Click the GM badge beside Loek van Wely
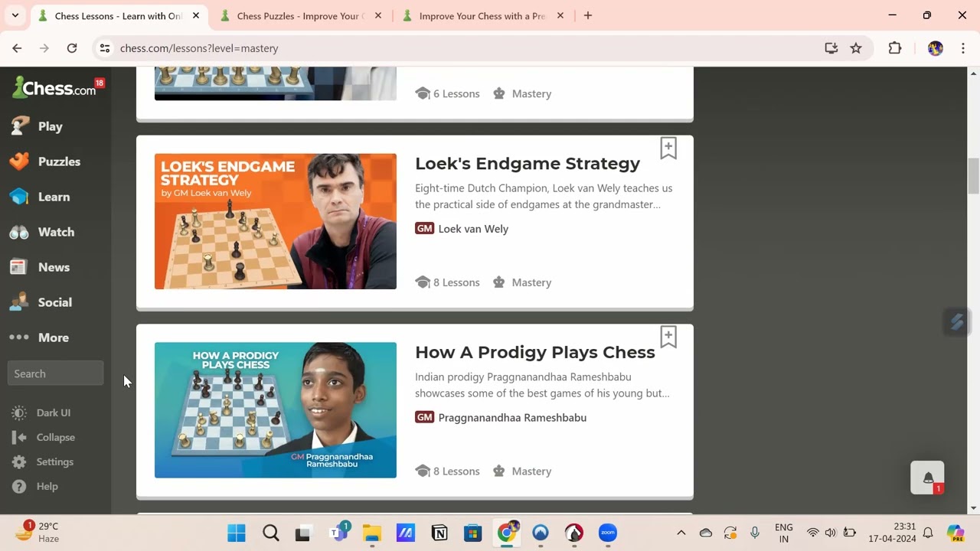Screen dimensions: 980x551 click(x=424, y=228)
